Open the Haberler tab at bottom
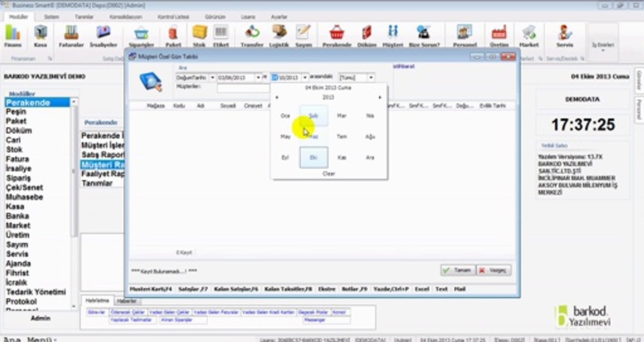The image size is (644, 342). [x=126, y=301]
